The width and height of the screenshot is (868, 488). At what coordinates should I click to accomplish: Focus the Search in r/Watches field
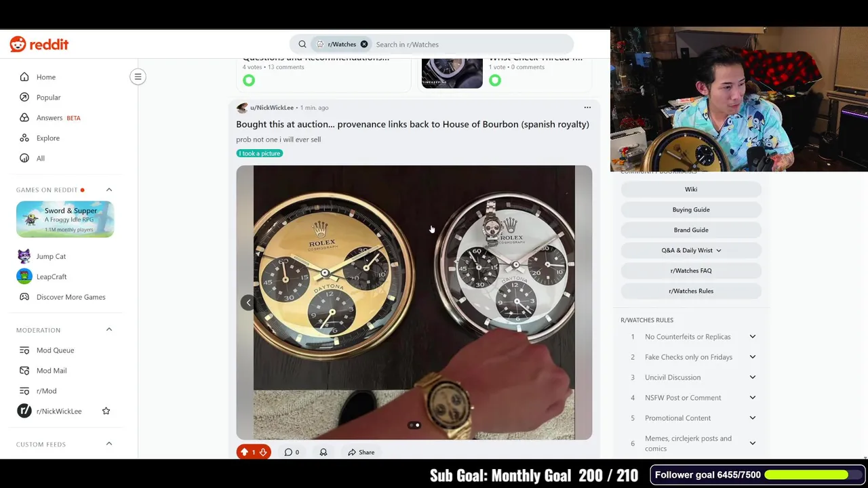473,45
